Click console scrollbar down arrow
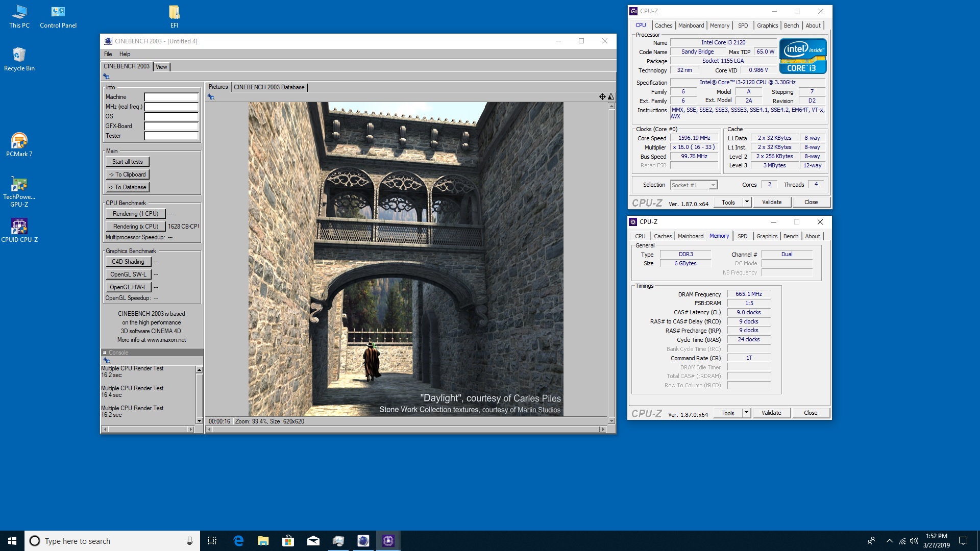 [x=199, y=421]
